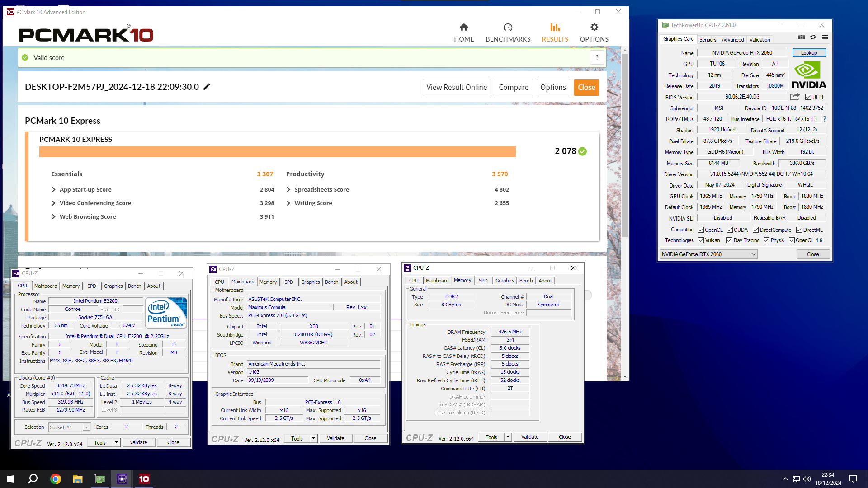The width and height of the screenshot is (868, 488).
Task: Take GPU-Z screenshot with camera icon
Action: pyautogui.click(x=802, y=38)
